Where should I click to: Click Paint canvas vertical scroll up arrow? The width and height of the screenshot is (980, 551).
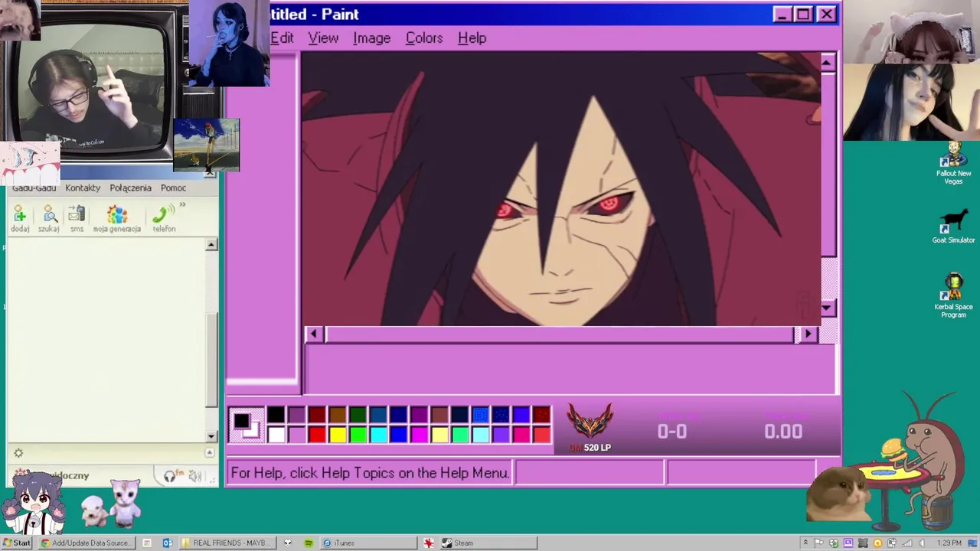point(828,63)
